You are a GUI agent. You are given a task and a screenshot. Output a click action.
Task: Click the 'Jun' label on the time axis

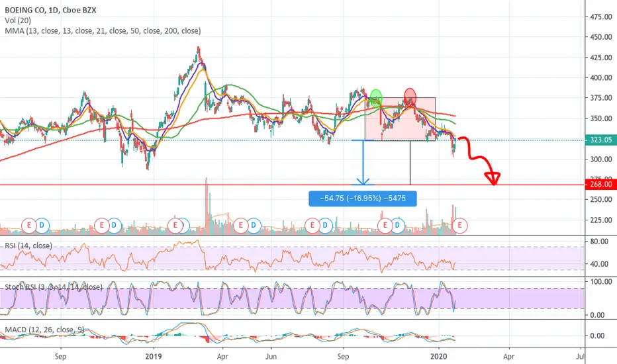click(271, 357)
